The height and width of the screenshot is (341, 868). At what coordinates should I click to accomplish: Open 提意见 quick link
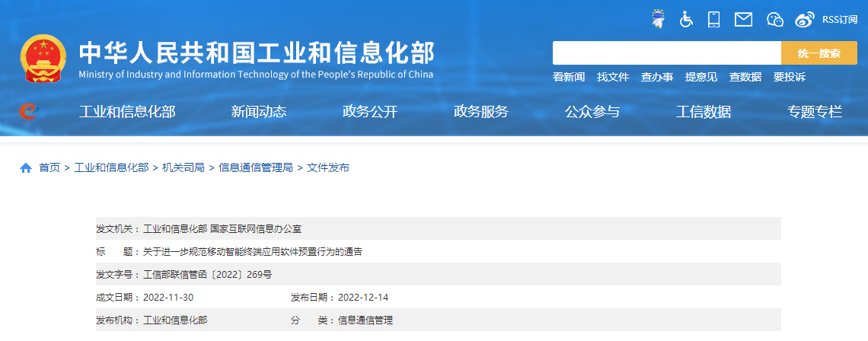tap(701, 77)
